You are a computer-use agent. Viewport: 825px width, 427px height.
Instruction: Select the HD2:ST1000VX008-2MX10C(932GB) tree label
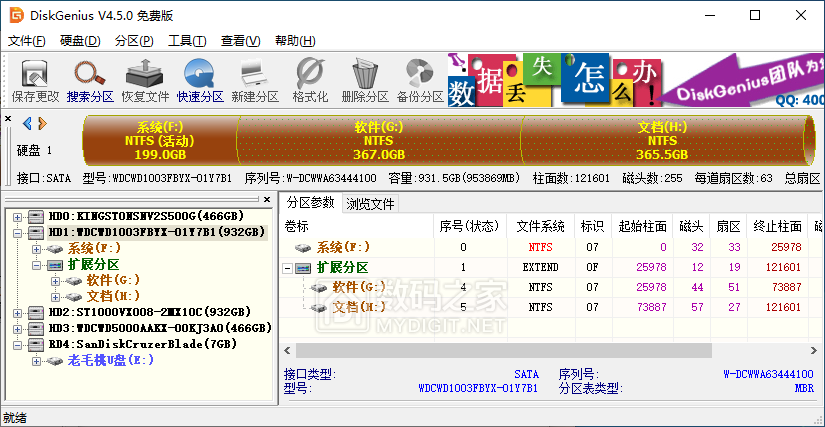[x=149, y=312]
